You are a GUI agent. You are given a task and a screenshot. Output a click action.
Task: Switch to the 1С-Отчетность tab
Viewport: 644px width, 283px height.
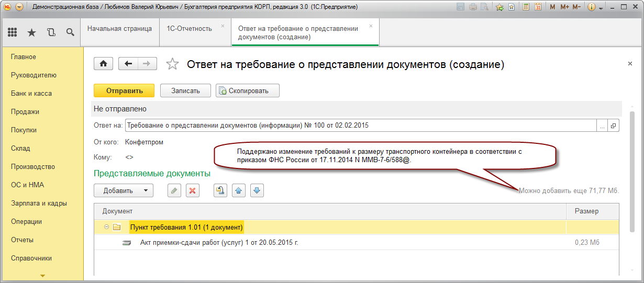click(x=190, y=29)
